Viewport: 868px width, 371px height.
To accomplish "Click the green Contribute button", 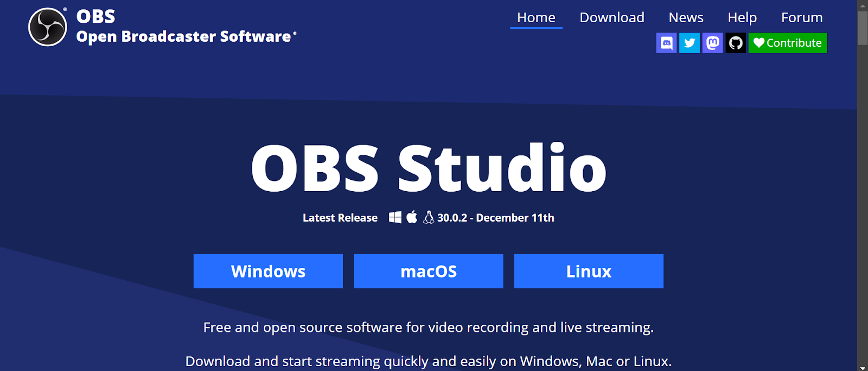I will tap(788, 43).
